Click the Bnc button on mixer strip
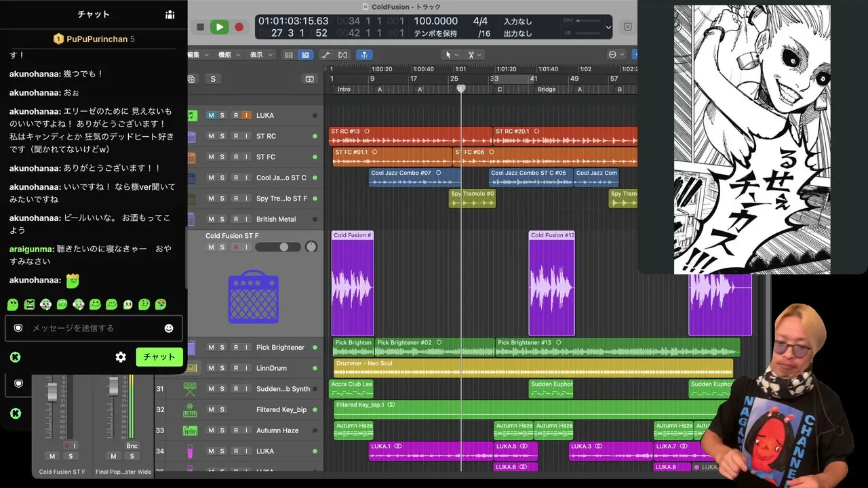The height and width of the screenshot is (488, 868). [x=132, y=445]
